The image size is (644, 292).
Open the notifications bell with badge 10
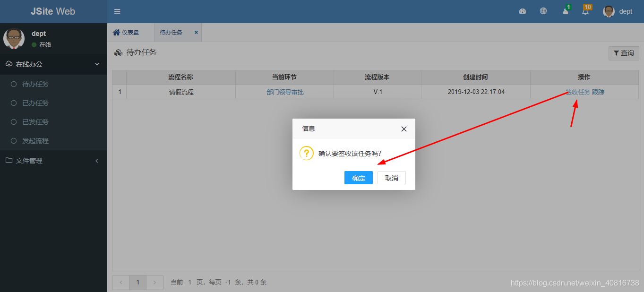click(x=586, y=10)
